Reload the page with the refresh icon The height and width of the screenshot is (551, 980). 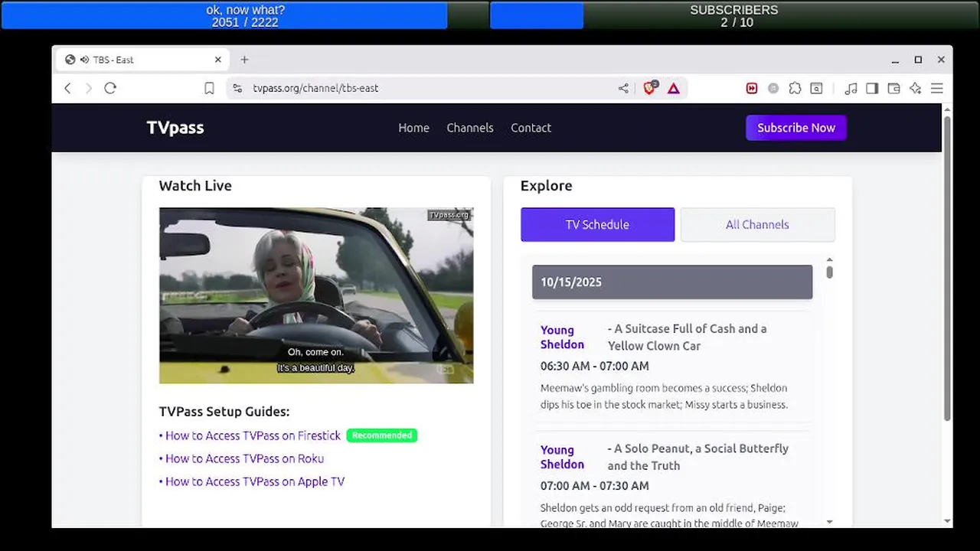coord(110,88)
